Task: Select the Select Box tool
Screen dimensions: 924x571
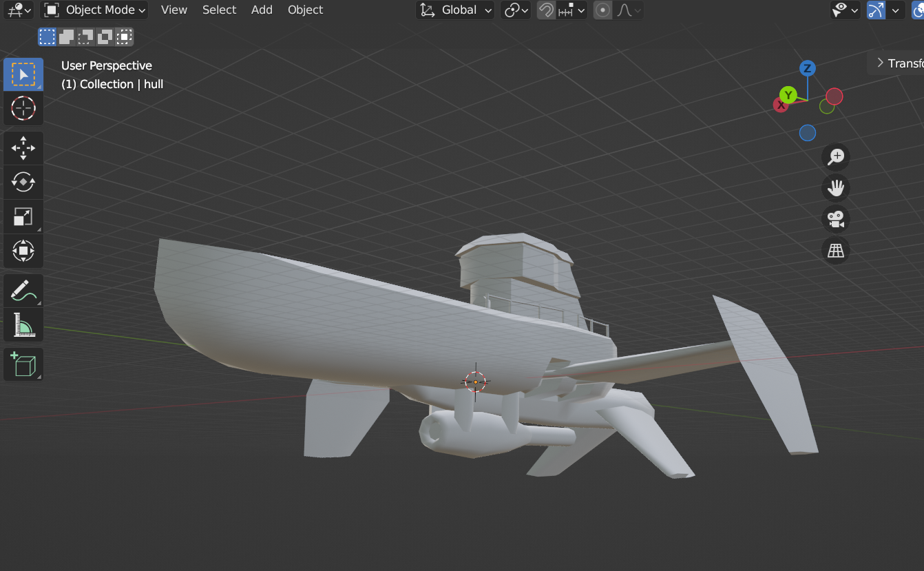Action: [x=23, y=74]
